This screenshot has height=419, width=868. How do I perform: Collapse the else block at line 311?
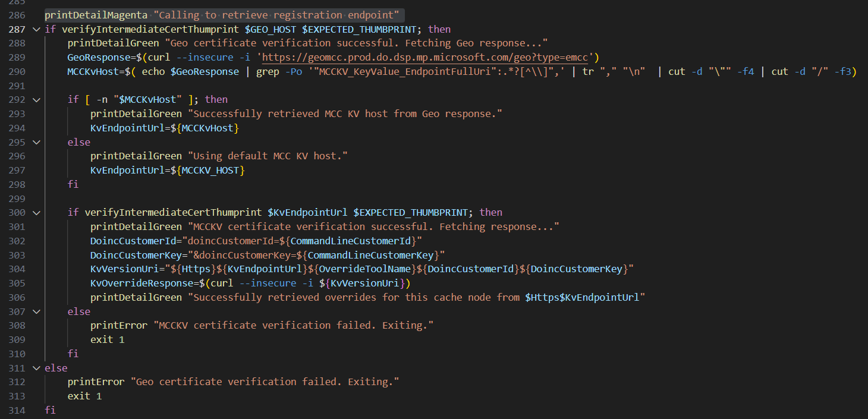[x=37, y=368]
